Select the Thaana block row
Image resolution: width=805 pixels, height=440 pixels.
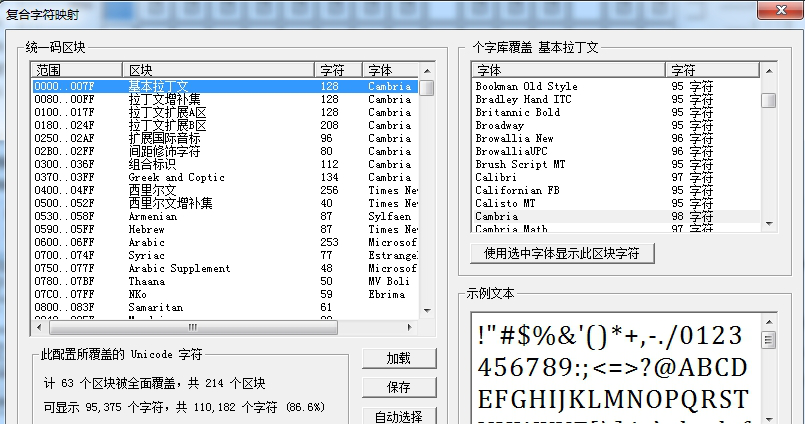pos(225,281)
